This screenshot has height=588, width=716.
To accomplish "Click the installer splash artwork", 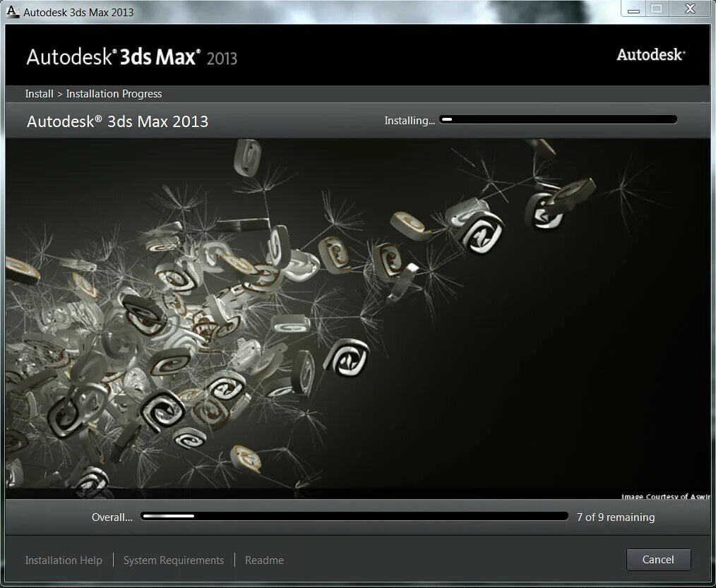I will pyautogui.click(x=358, y=318).
